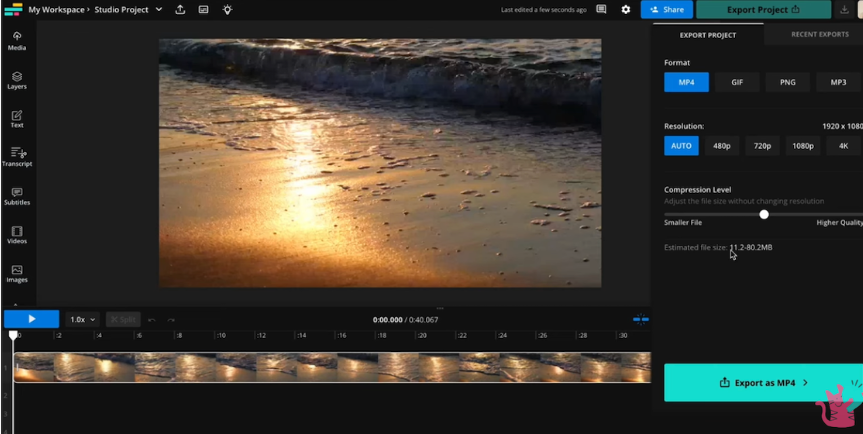
Task: Open the playback speed 1.0x dropdown
Action: (83, 320)
